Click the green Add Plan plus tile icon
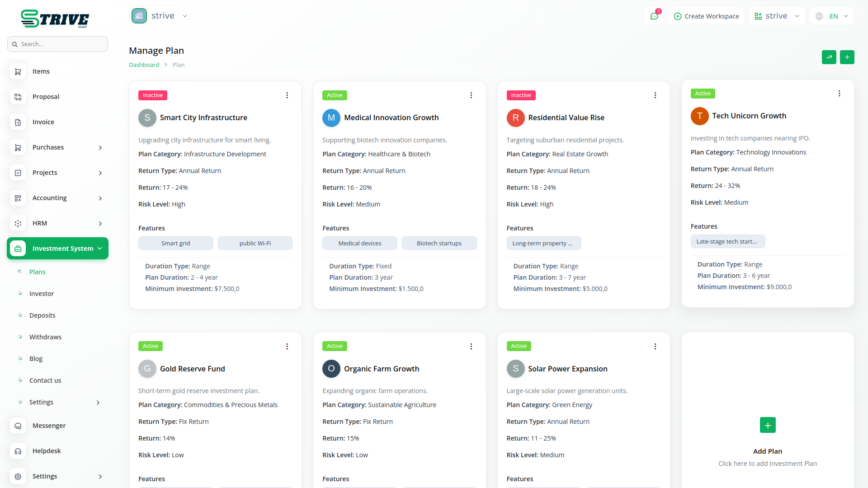Viewport: 868px width, 488px height. pos(768,425)
